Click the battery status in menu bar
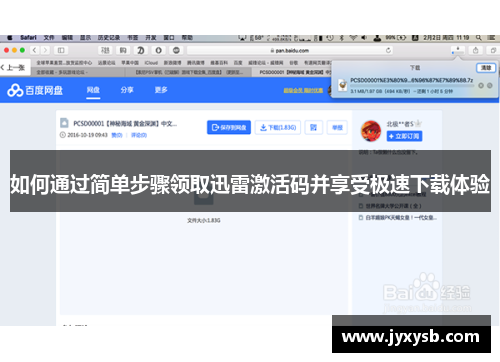 pyautogui.click(x=396, y=38)
